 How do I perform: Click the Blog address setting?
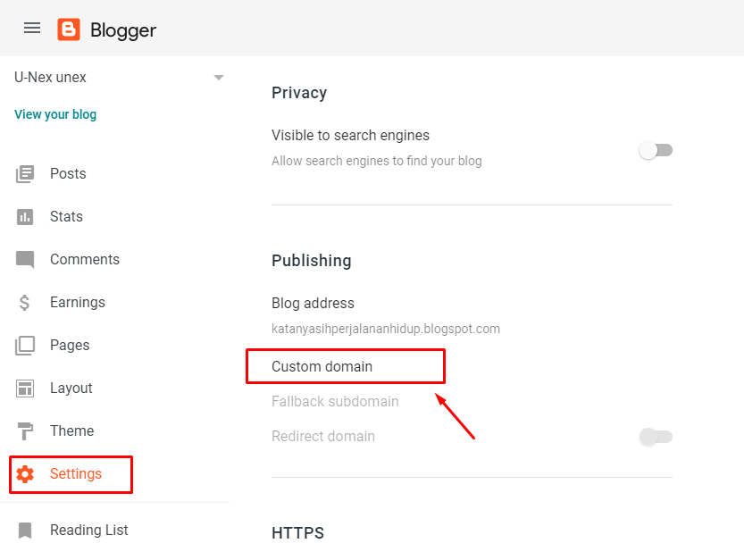313,304
